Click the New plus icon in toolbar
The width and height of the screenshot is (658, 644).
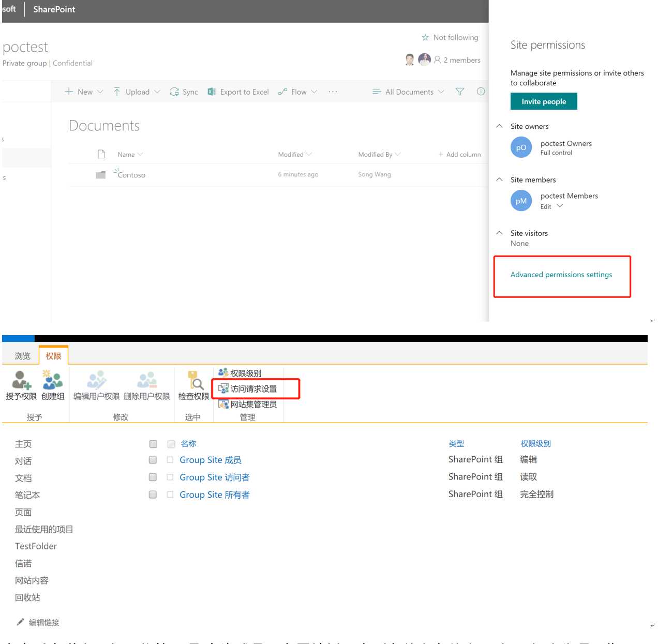click(69, 92)
